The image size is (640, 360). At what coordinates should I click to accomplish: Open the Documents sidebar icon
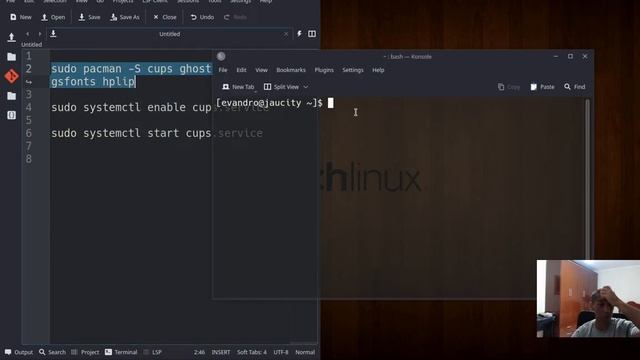[x=11, y=57]
